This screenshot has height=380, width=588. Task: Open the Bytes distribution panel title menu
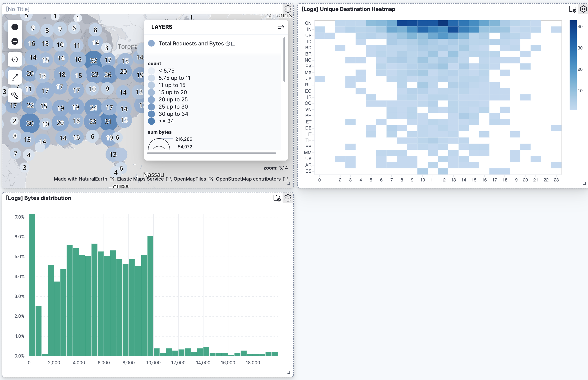pyautogui.click(x=38, y=198)
